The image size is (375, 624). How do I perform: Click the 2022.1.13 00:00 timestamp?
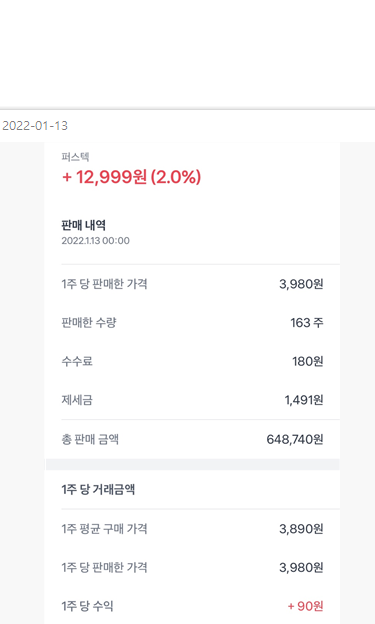pos(96,241)
